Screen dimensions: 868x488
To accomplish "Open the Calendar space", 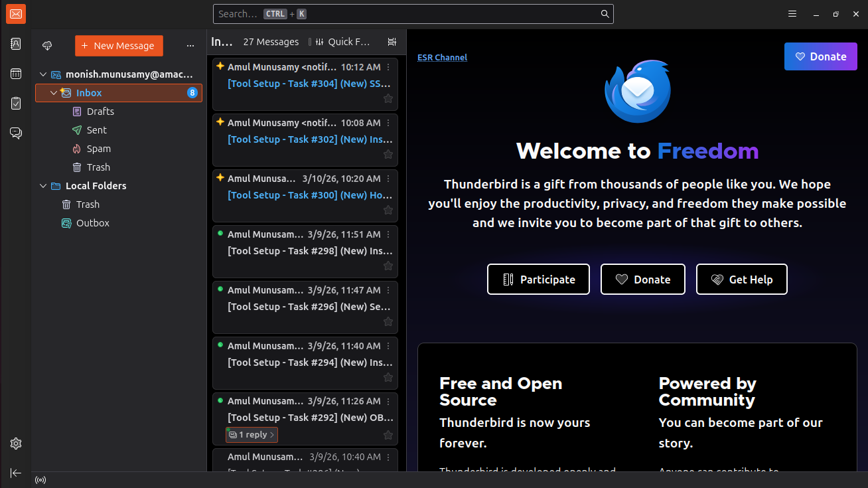I will [x=16, y=74].
